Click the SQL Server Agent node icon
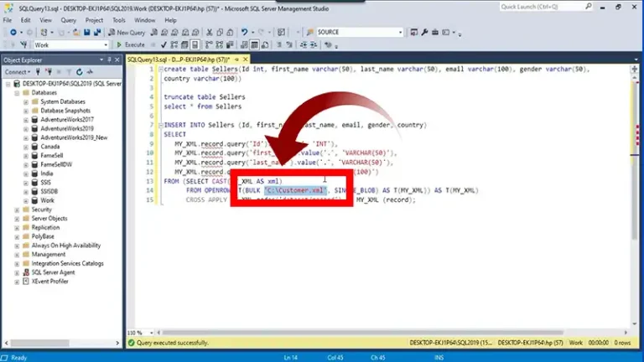This screenshot has width=644, height=362. point(26,272)
